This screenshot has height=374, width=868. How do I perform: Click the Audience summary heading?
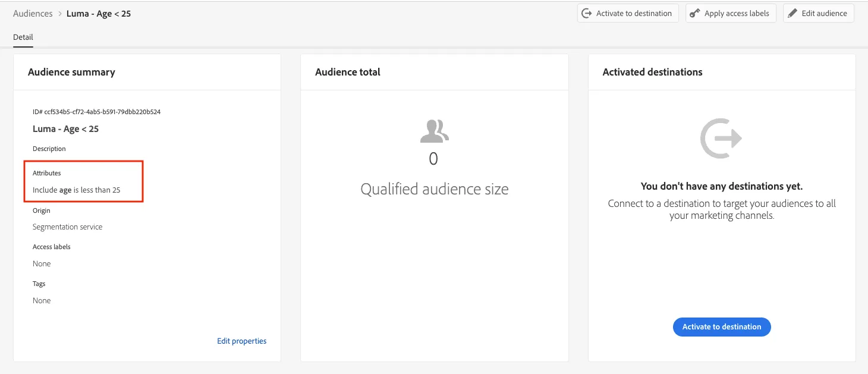pyautogui.click(x=71, y=72)
